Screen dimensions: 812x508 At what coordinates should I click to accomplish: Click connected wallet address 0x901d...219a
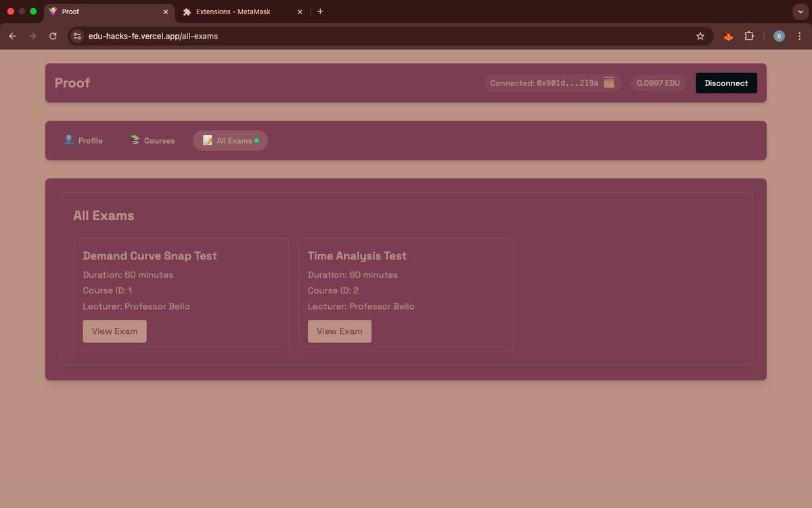[x=567, y=83]
